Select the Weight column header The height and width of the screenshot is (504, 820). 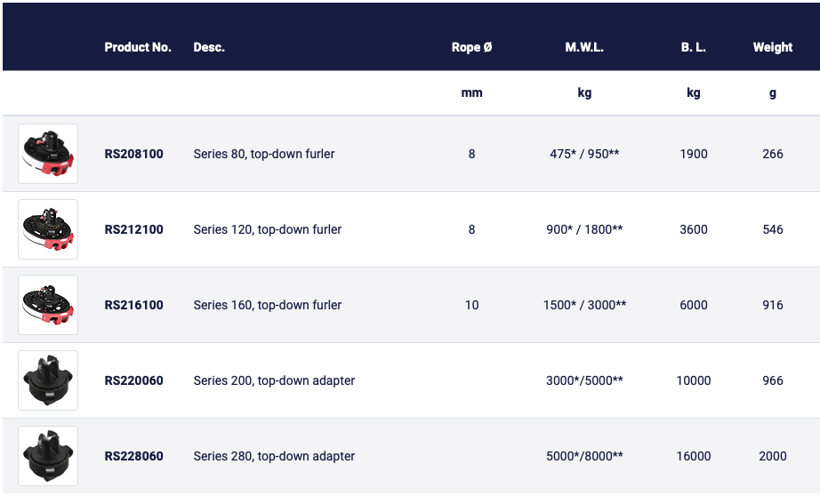(772, 47)
